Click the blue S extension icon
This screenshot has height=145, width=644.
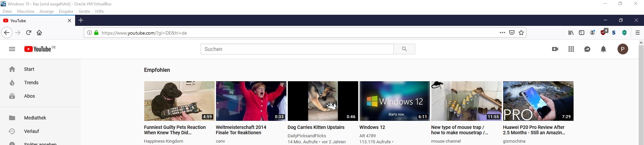pyautogui.click(x=613, y=33)
